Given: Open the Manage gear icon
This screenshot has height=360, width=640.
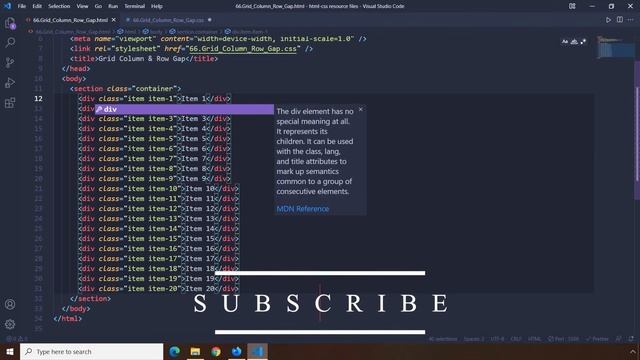Looking at the screenshot, I should pyautogui.click(x=10, y=324).
